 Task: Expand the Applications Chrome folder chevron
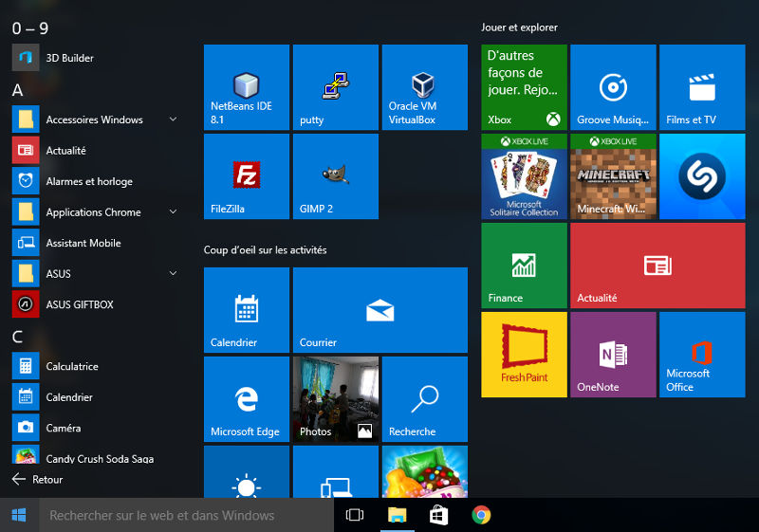173,211
